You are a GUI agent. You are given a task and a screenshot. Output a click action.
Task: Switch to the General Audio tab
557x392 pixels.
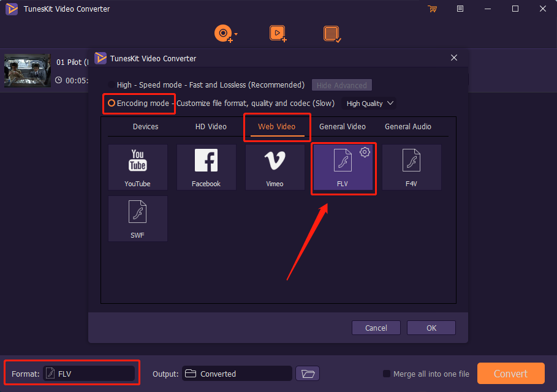click(408, 126)
